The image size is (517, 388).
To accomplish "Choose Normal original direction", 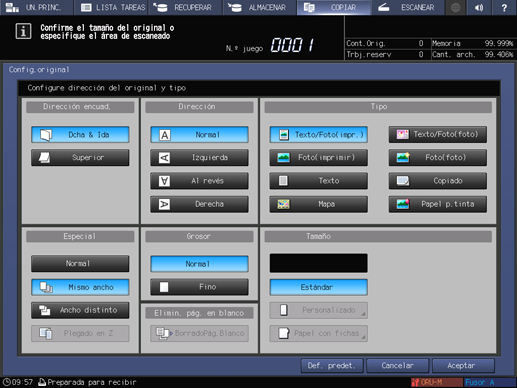I will 199,135.
